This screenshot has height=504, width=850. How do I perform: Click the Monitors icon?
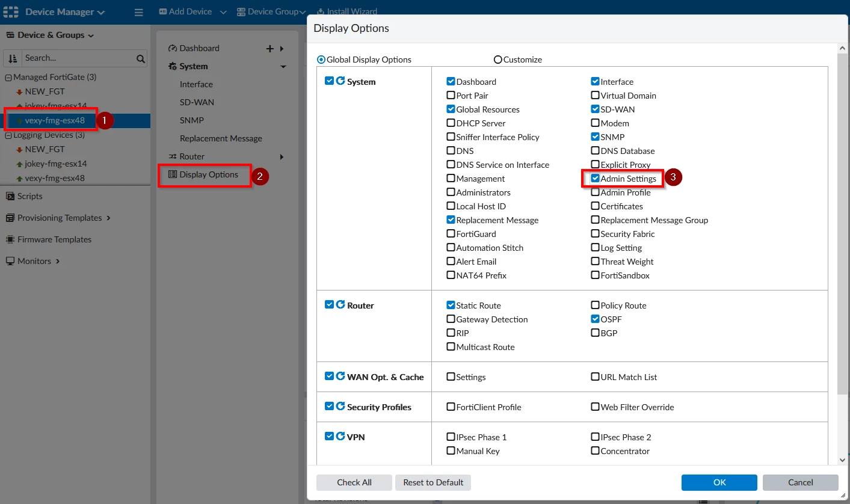10,261
